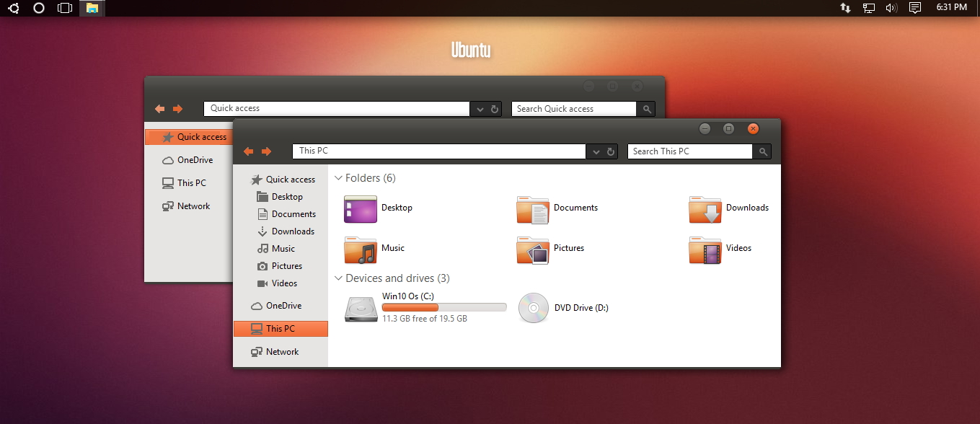
Task: Open the Desktop folder icon in Folders
Action: point(361,208)
